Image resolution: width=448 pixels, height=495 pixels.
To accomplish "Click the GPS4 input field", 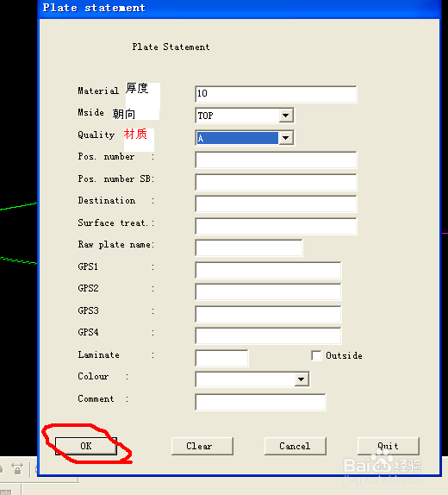I will tap(268, 335).
